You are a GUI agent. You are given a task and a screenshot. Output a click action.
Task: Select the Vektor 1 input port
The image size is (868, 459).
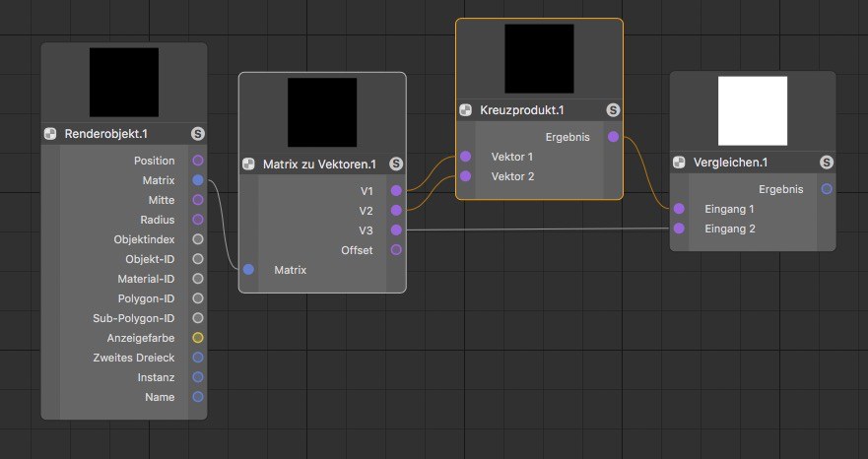(466, 157)
